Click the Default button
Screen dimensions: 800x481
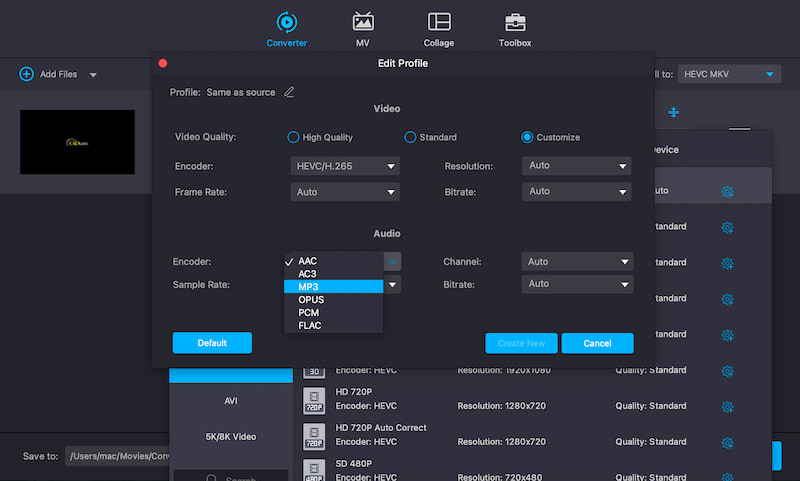tap(212, 343)
